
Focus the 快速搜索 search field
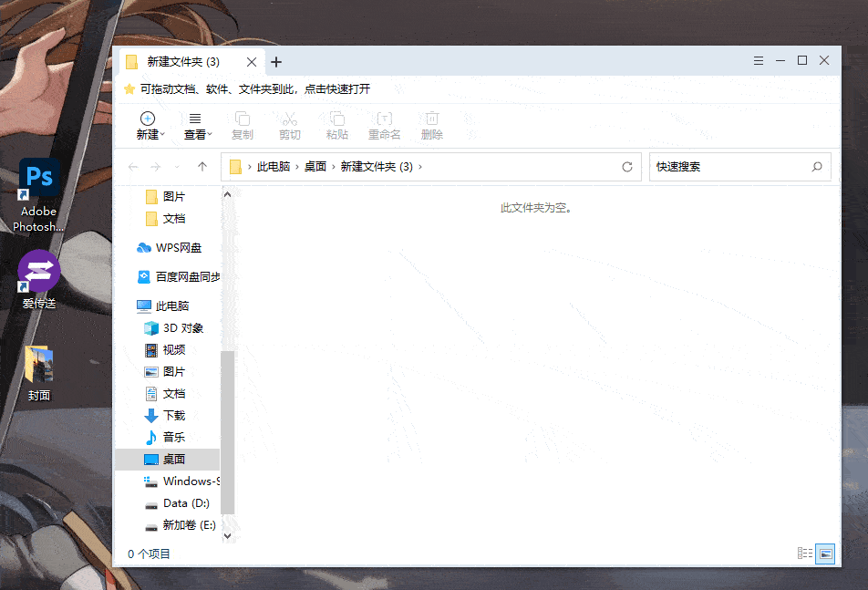[739, 167]
